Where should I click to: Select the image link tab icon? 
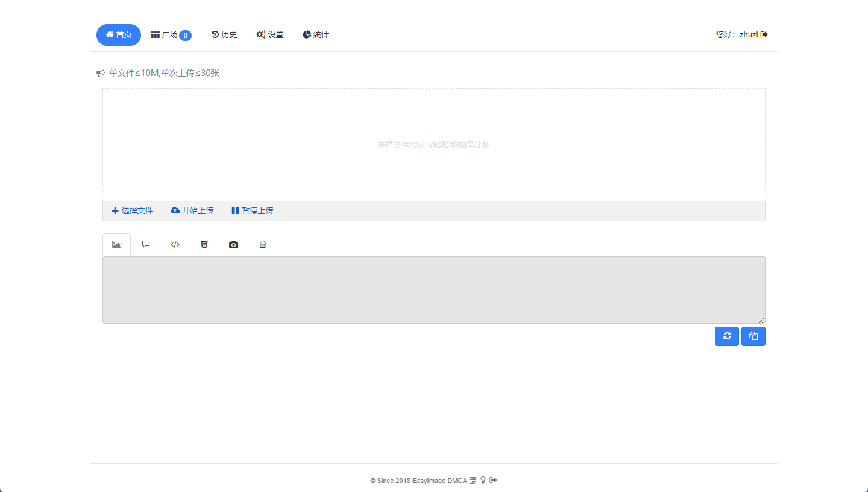click(x=116, y=245)
